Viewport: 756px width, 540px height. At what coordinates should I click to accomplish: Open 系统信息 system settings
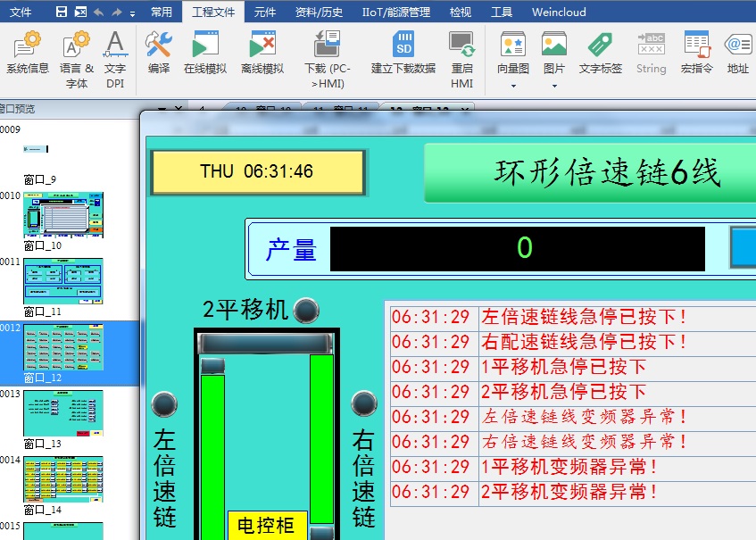coord(28,52)
